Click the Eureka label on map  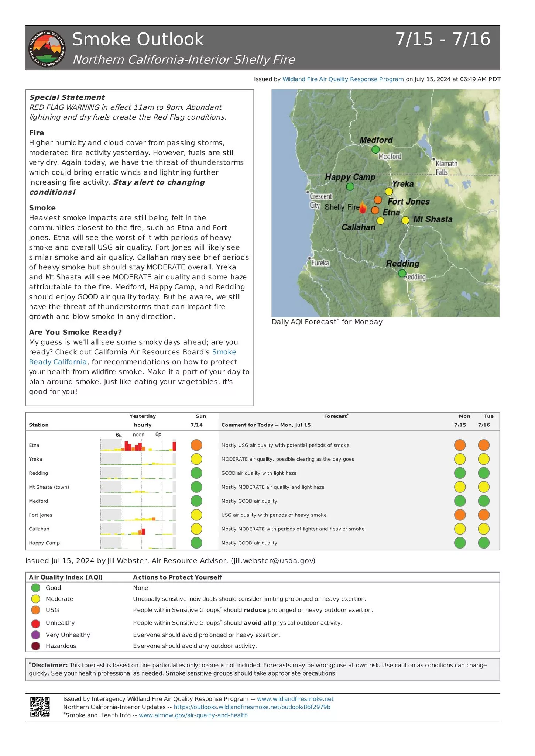pyautogui.click(x=320, y=263)
